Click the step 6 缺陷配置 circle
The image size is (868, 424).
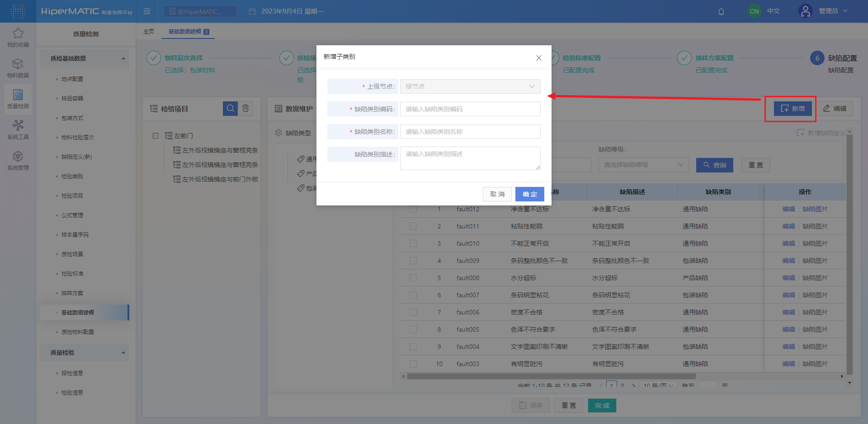[817, 58]
